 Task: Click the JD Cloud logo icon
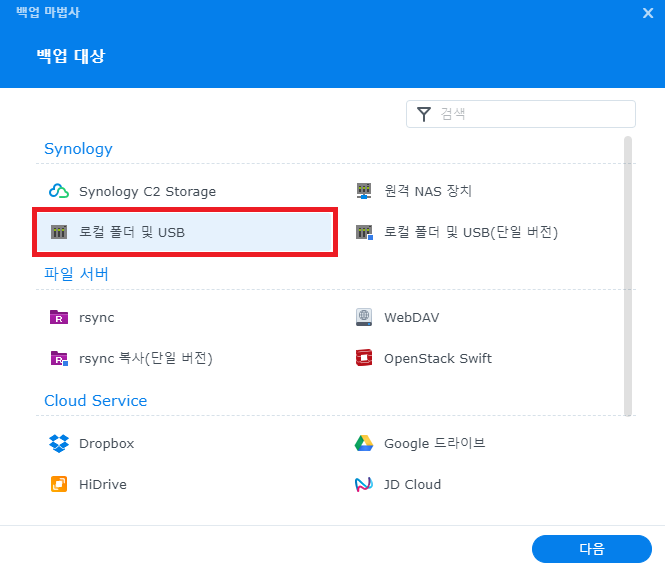(x=364, y=484)
